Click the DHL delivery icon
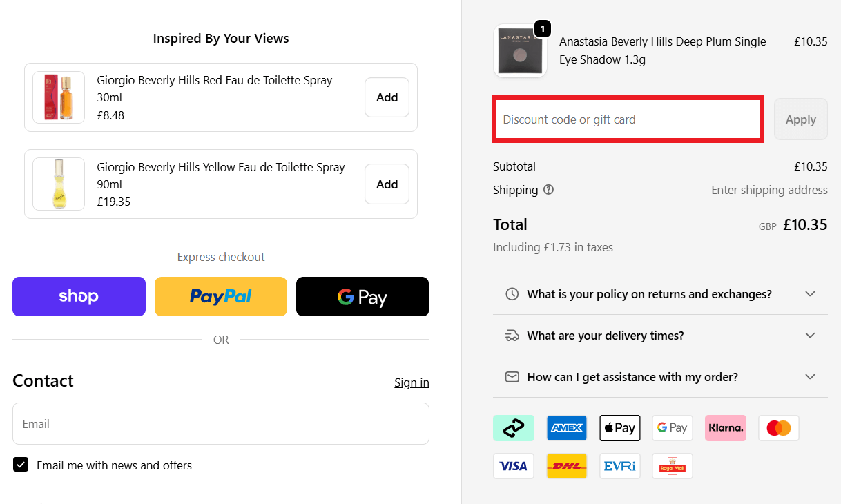This screenshot has height=504, width=841. [566, 466]
